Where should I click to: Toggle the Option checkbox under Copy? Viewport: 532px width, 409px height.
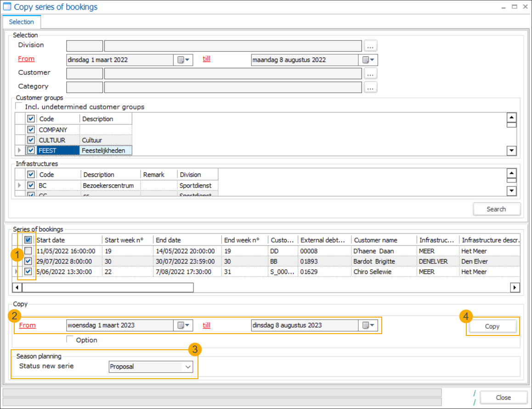coord(70,340)
